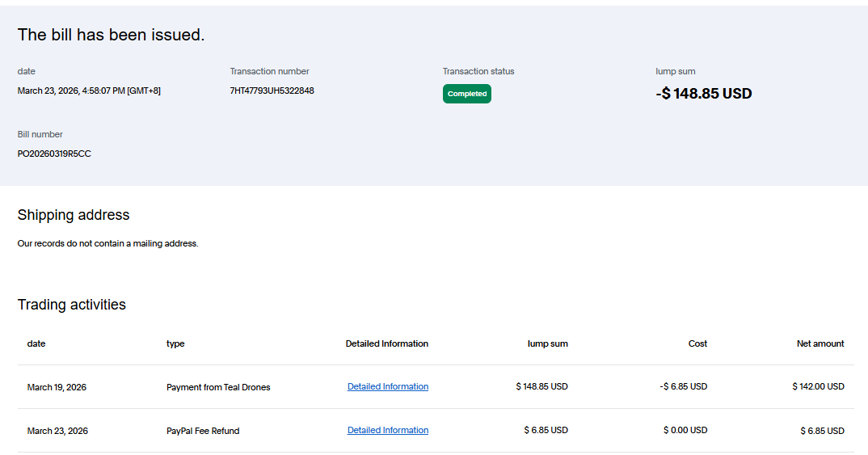The image size is (868, 455).
Task: Click the 'Net amount' column header
Action: (820, 343)
